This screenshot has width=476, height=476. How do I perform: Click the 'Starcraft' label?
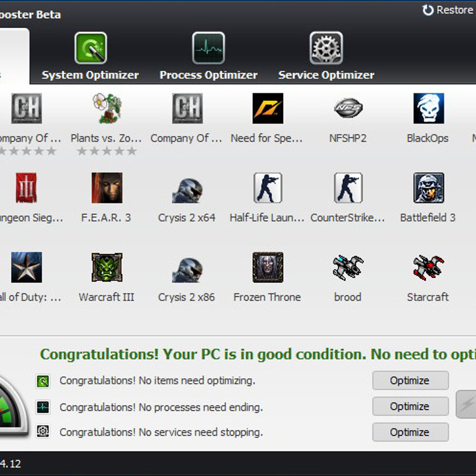click(x=428, y=297)
